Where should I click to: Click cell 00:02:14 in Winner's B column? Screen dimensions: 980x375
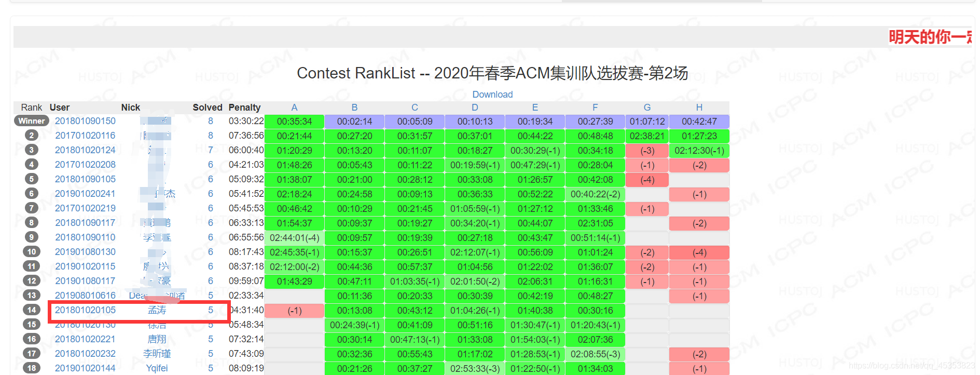[x=354, y=122]
